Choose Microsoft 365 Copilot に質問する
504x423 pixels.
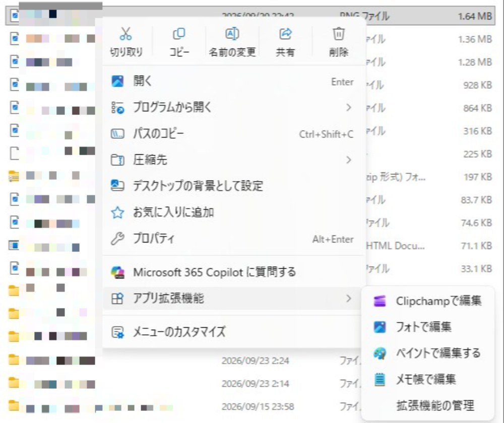234,272
